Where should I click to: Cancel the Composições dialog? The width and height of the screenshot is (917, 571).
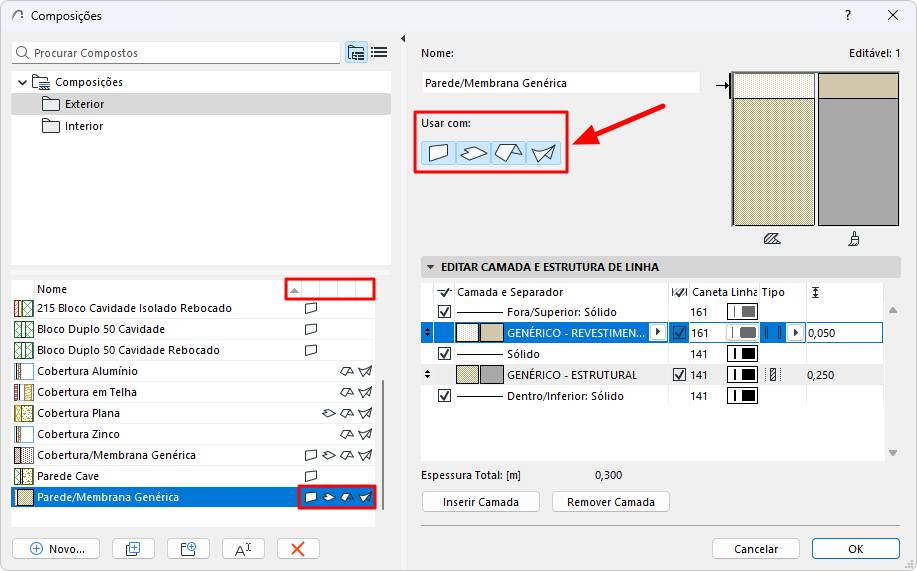click(x=756, y=549)
